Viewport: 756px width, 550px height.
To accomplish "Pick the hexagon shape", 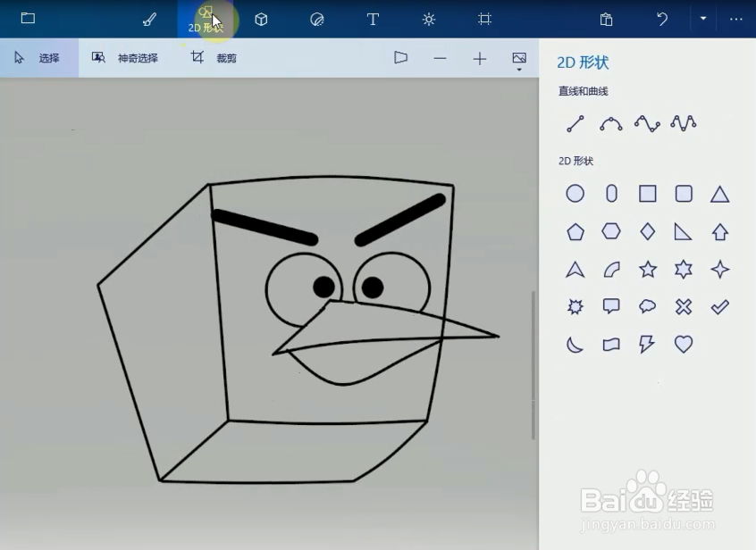I will coord(611,231).
